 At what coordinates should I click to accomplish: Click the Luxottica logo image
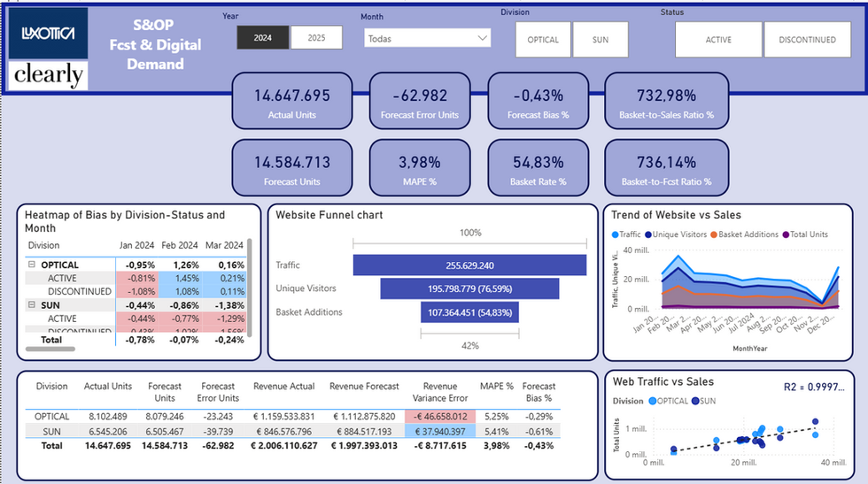pos(48,34)
